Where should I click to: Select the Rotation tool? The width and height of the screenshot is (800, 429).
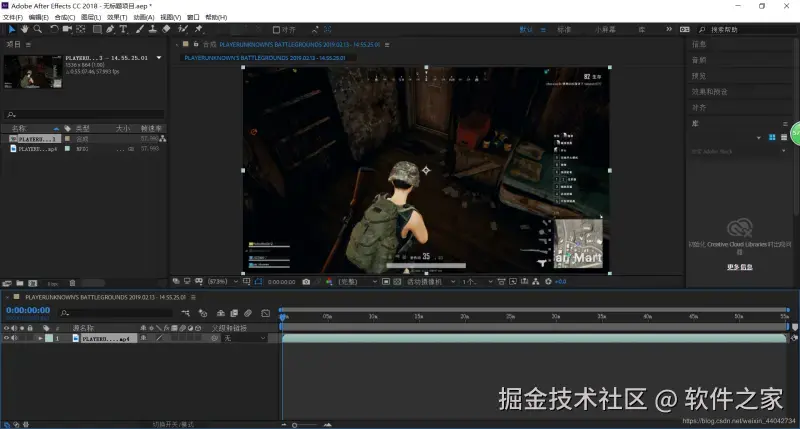point(54,29)
